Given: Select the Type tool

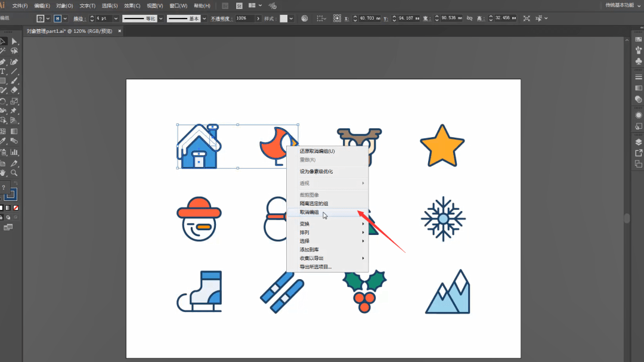Looking at the screenshot, I should [x=3, y=72].
